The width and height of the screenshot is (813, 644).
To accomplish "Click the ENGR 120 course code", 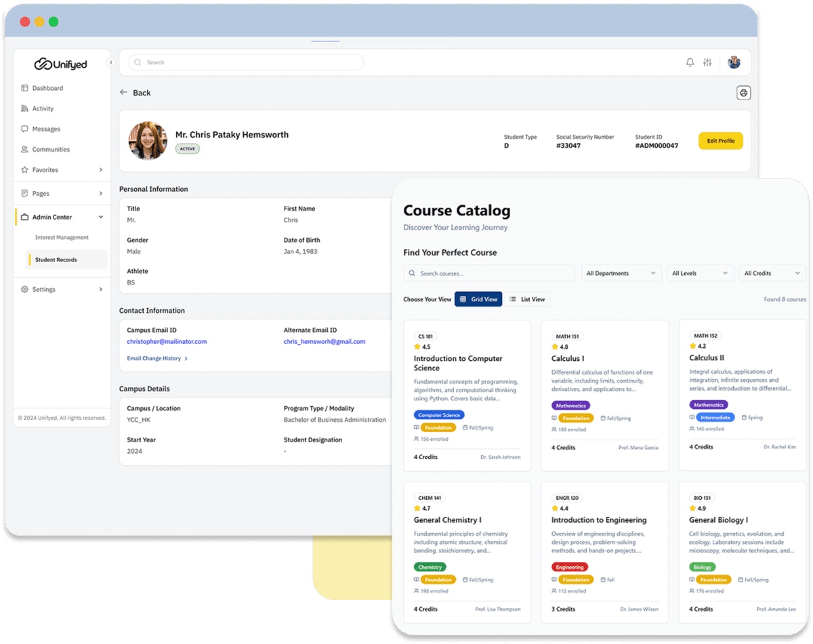I will [x=567, y=498].
